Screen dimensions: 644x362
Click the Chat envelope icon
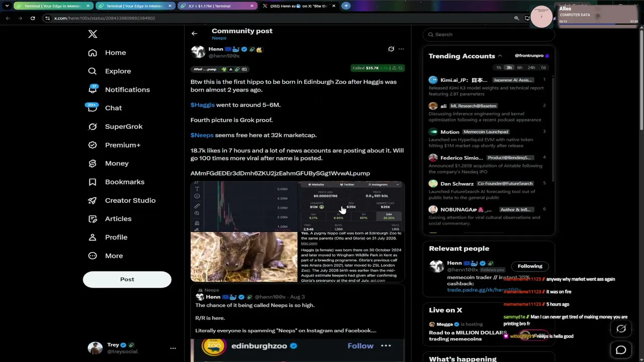pyautogui.click(x=93, y=108)
